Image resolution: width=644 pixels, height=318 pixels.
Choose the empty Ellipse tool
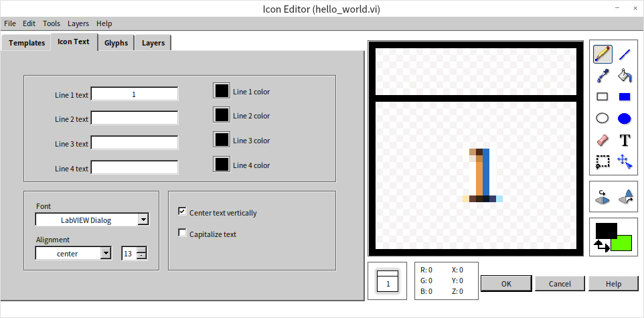coord(602,118)
